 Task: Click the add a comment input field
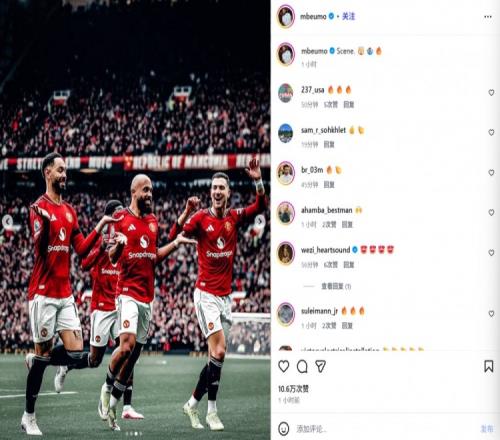coord(385,429)
